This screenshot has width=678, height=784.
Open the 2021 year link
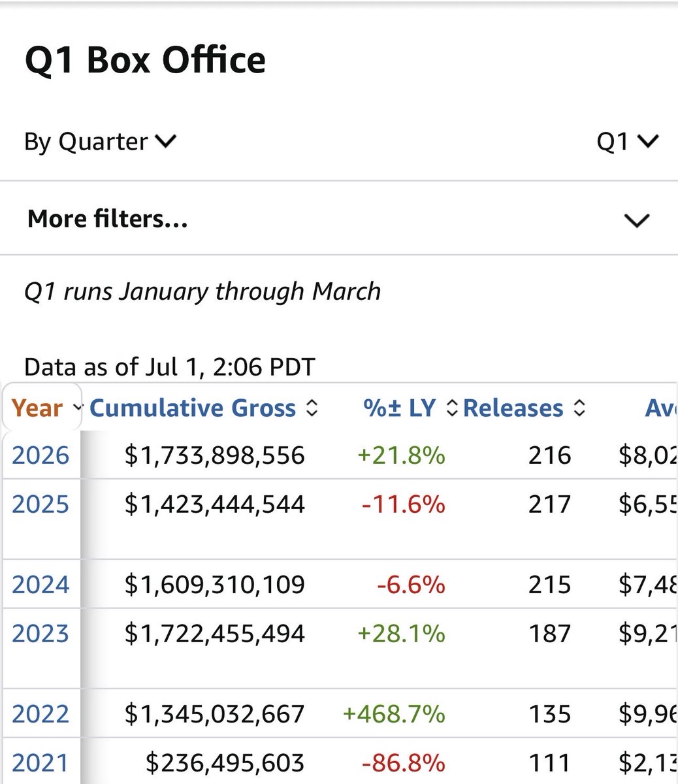[40, 762]
